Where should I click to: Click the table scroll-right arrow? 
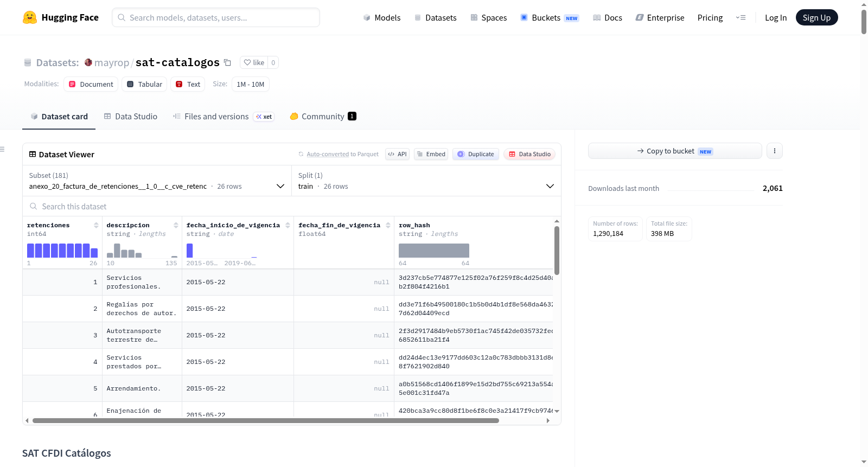[x=548, y=420]
